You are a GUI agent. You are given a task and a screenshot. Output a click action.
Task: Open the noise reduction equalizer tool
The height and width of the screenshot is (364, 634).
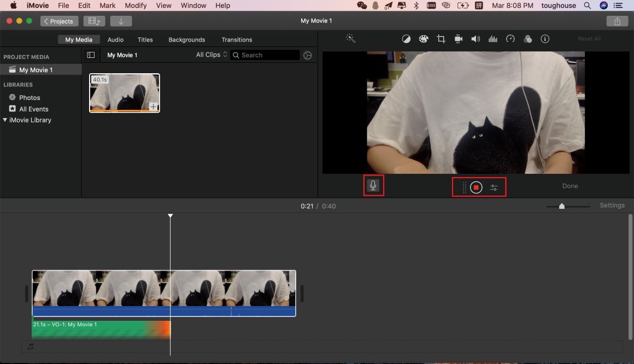click(493, 39)
